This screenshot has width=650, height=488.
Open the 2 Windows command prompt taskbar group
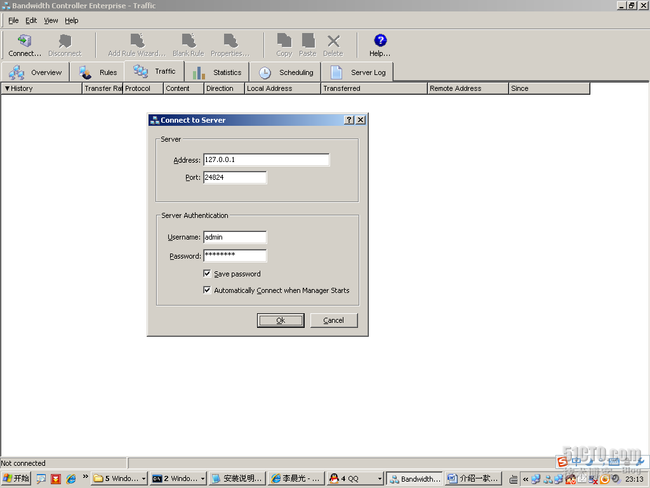click(x=178, y=478)
